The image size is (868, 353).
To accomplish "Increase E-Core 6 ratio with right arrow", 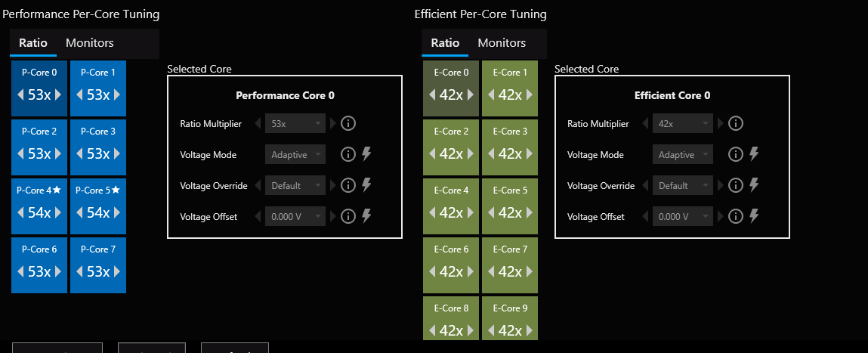I will coord(471,271).
